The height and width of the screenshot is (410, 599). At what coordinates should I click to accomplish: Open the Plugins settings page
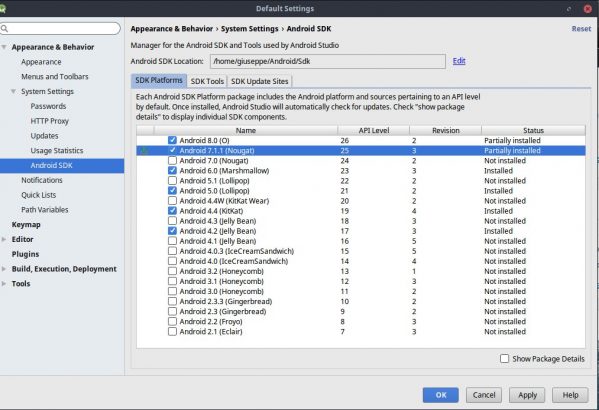25,254
